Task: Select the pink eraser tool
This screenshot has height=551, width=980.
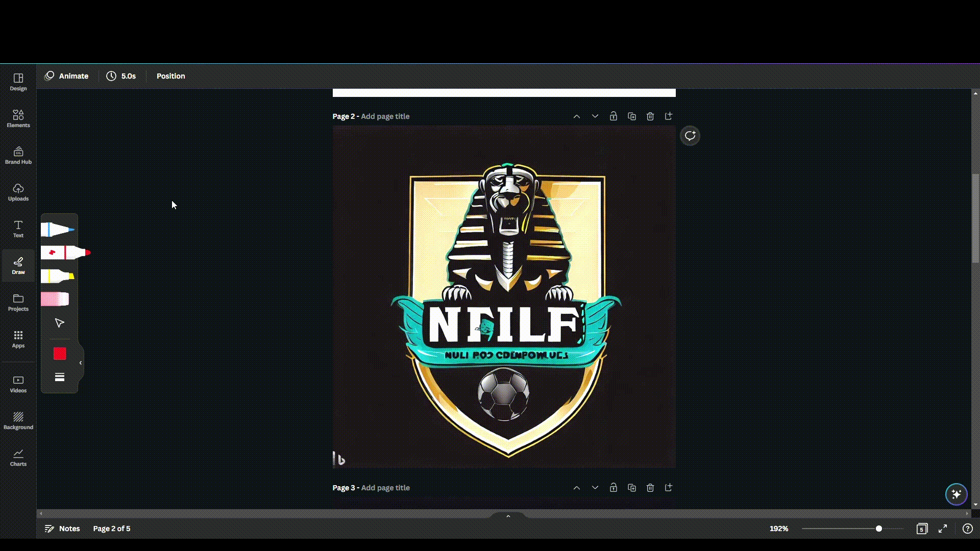Action: [55, 299]
